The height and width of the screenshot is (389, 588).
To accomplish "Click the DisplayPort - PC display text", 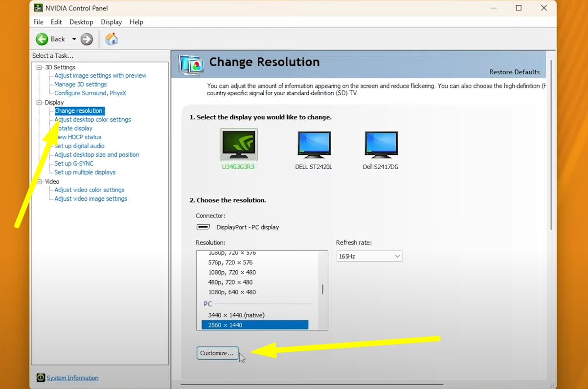I will [x=248, y=227].
